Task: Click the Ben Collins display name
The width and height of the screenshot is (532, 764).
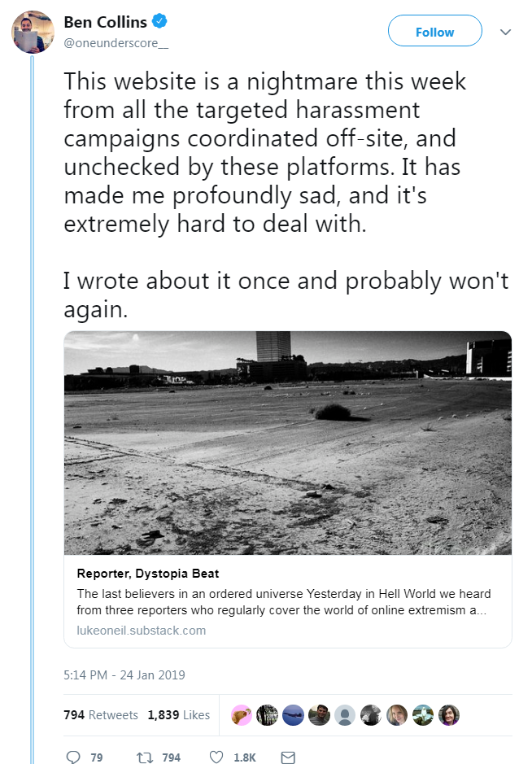Action: point(105,22)
